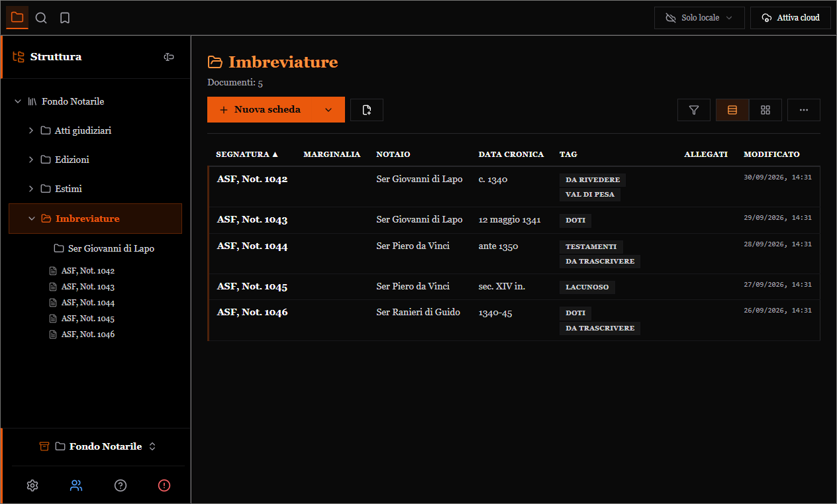Viewport: 837px width, 504px height.
Task: Open settings gear icon
Action: [x=32, y=485]
